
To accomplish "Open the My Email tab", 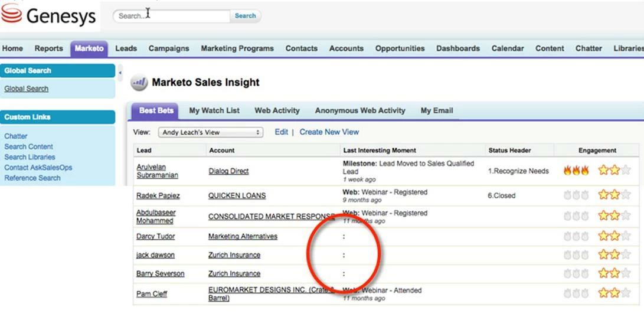I will (x=437, y=111).
